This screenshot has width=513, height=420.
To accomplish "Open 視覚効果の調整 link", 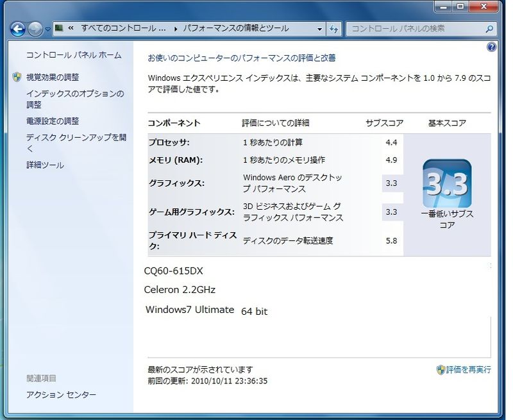I will tap(53, 78).
